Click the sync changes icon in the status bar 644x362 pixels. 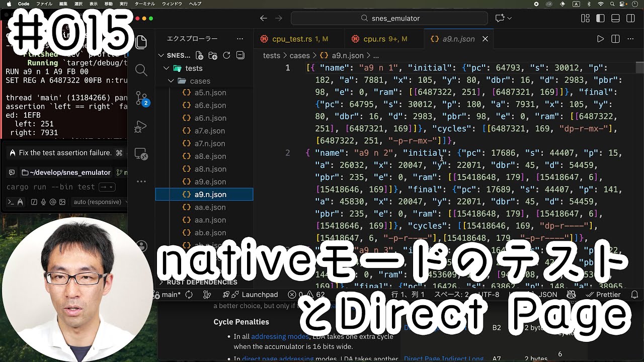[x=189, y=295]
